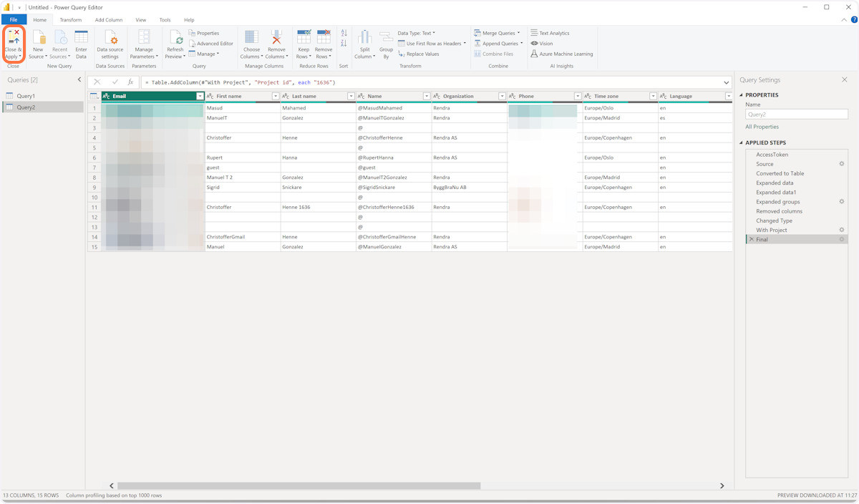
Task: Open Time zone column filter dropdown
Action: (653, 96)
